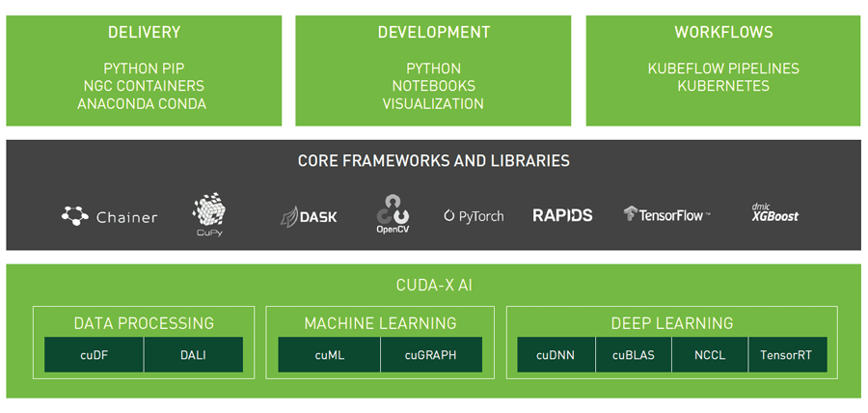This screenshot has width=868, height=413.
Task: Select the cuGRAPH box
Action: pyautogui.click(x=431, y=355)
